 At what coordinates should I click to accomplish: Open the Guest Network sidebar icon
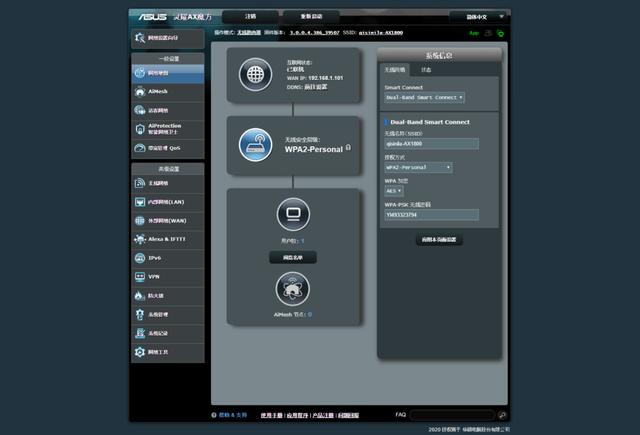pyautogui.click(x=140, y=110)
